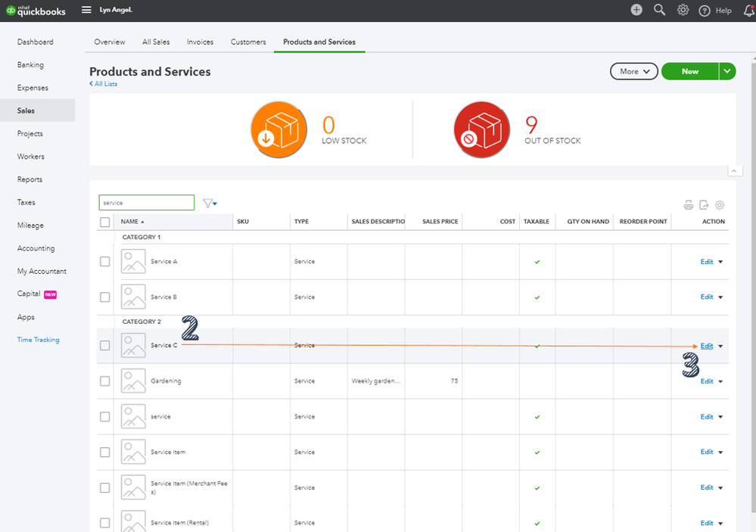The height and width of the screenshot is (532, 756).
Task: Click Edit for Service Item (Rental)
Action: click(707, 524)
